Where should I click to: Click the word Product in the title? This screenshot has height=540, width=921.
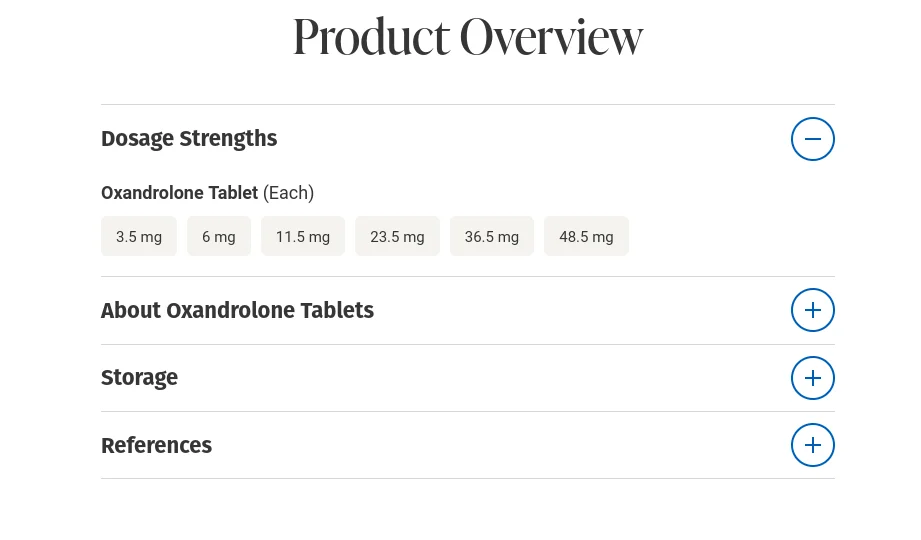[x=371, y=37]
